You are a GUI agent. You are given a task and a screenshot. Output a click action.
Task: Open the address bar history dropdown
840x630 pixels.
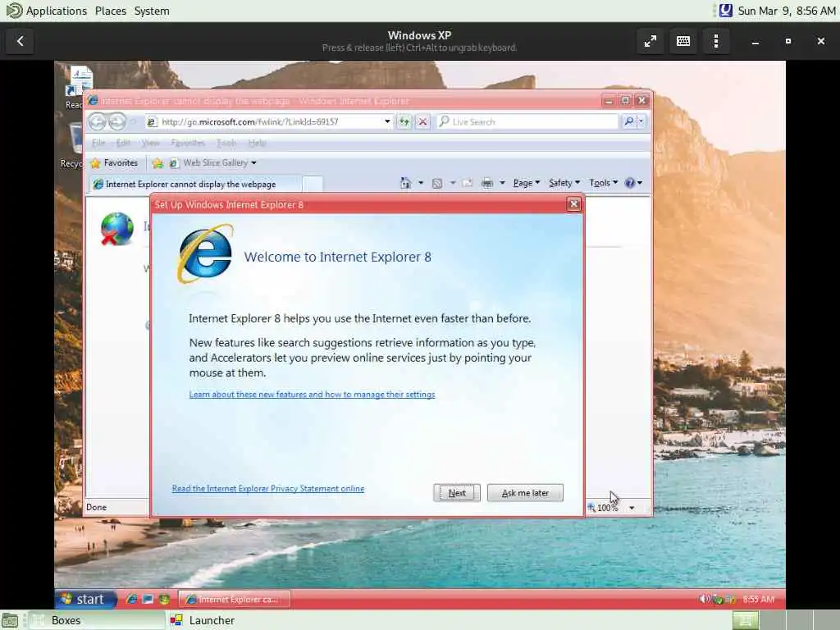387,121
